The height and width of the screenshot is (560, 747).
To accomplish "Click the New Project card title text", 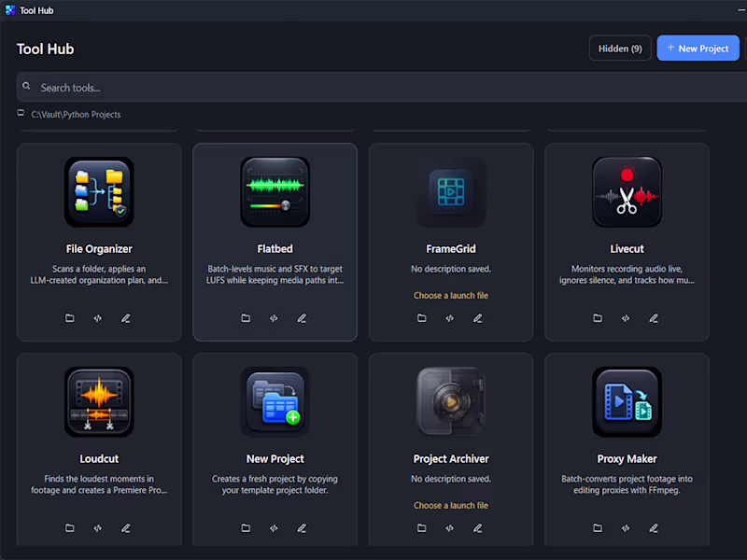I will (x=275, y=459).
